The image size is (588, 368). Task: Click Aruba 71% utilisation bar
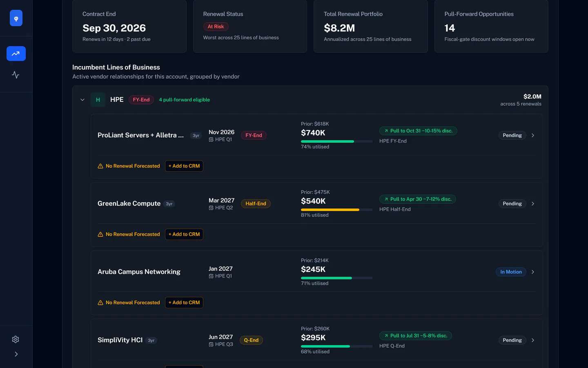tap(337, 278)
